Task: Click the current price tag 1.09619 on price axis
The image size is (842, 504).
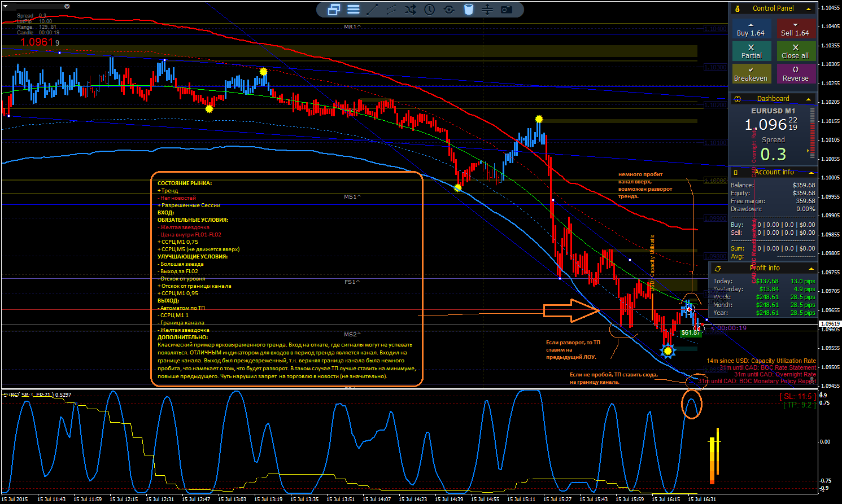Action: [830, 324]
